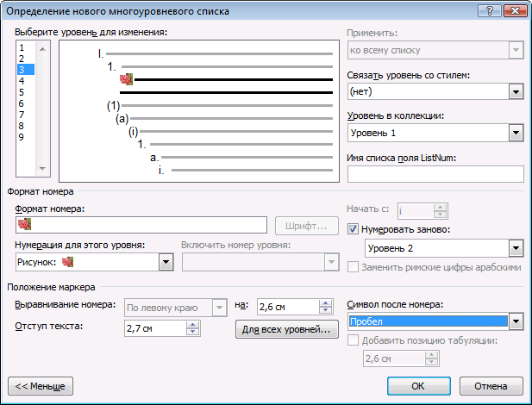
Task: Check Добавить позицию табуляции option
Action: (x=353, y=340)
